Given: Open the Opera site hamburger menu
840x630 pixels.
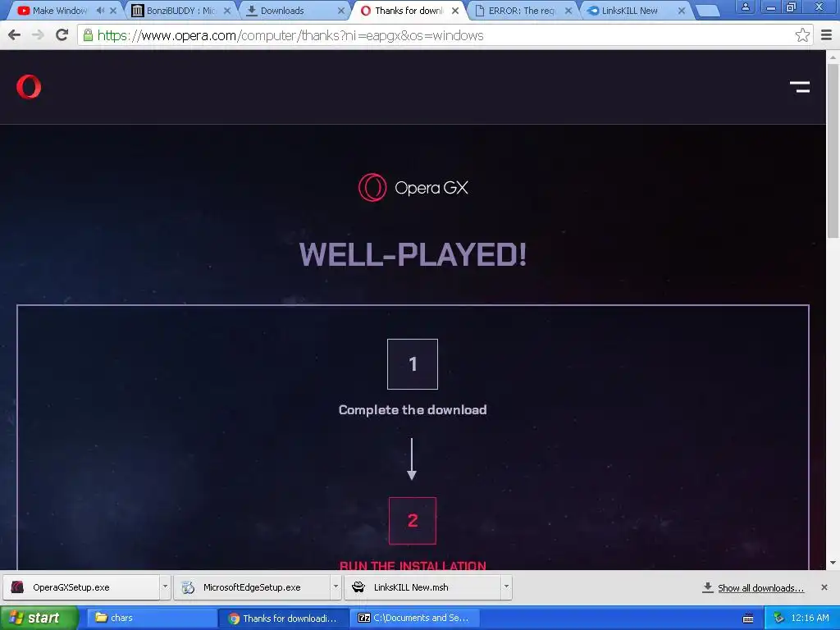Looking at the screenshot, I should point(799,87).
